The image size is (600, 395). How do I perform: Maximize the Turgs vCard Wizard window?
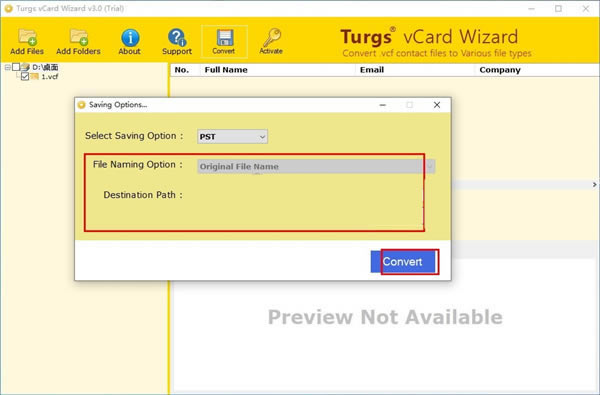[558, 8]
